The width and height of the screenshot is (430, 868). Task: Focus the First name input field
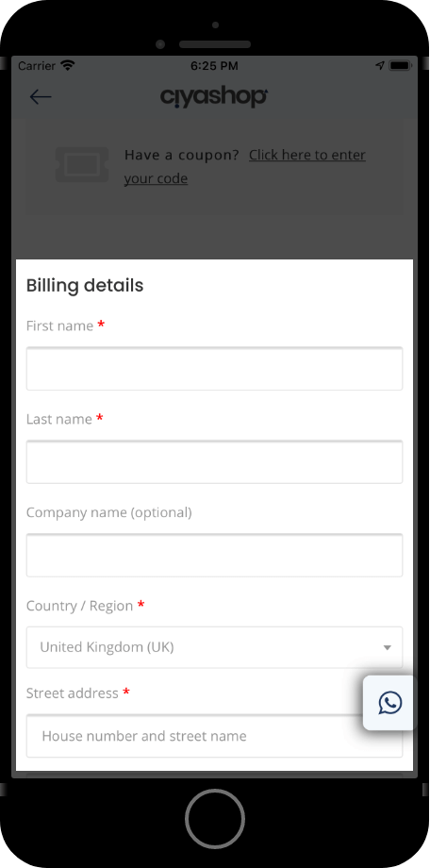pyautogui.click(x=214, y=369)
